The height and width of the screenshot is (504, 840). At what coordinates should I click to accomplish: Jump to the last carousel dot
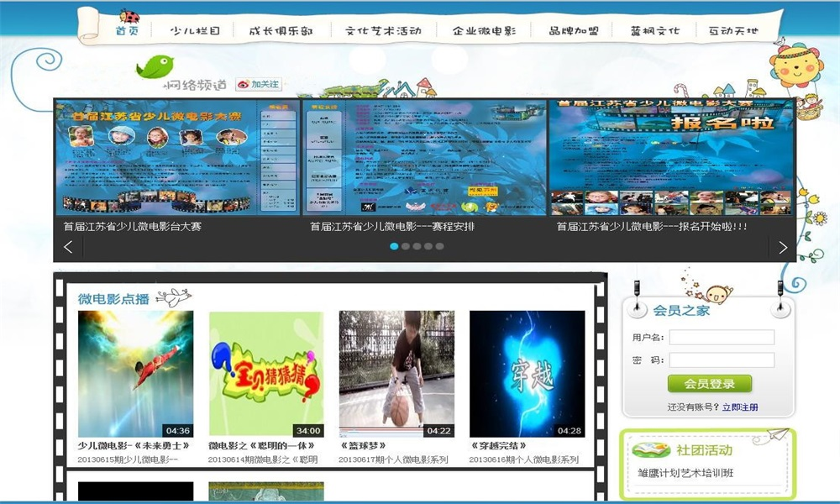click(439, 246)
